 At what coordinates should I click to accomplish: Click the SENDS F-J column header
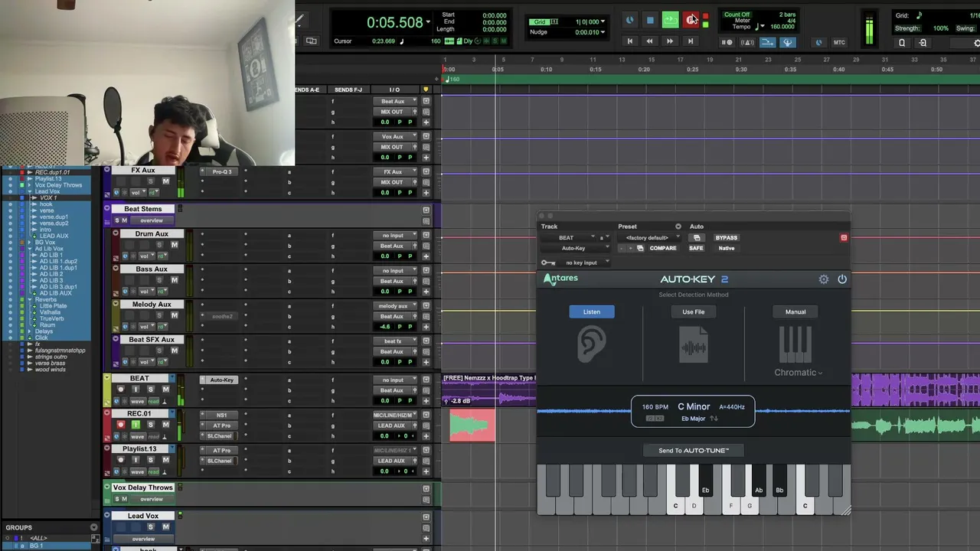click(x=348, y=90)
